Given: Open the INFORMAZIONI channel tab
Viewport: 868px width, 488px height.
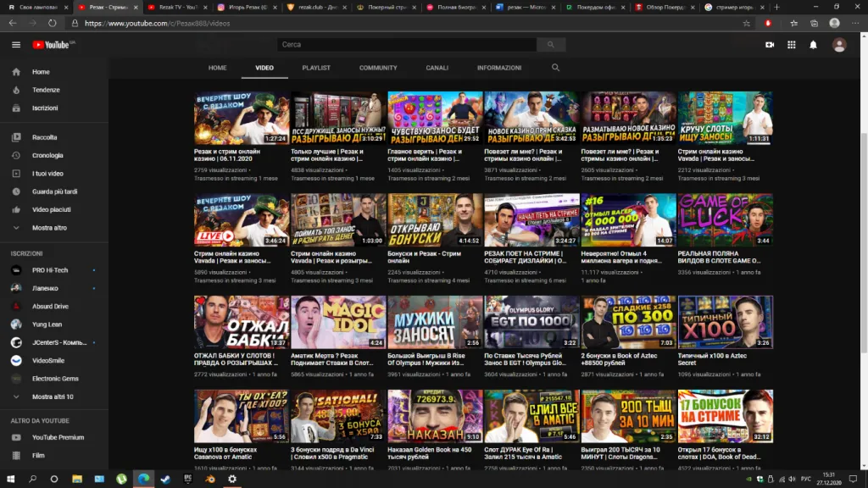Looking at the screenshot, I should (499, 68).
